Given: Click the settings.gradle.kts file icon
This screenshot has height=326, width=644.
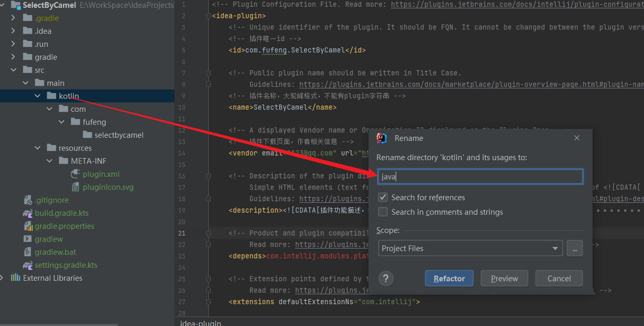Looking at the screenshot, I should click(27, 265).
